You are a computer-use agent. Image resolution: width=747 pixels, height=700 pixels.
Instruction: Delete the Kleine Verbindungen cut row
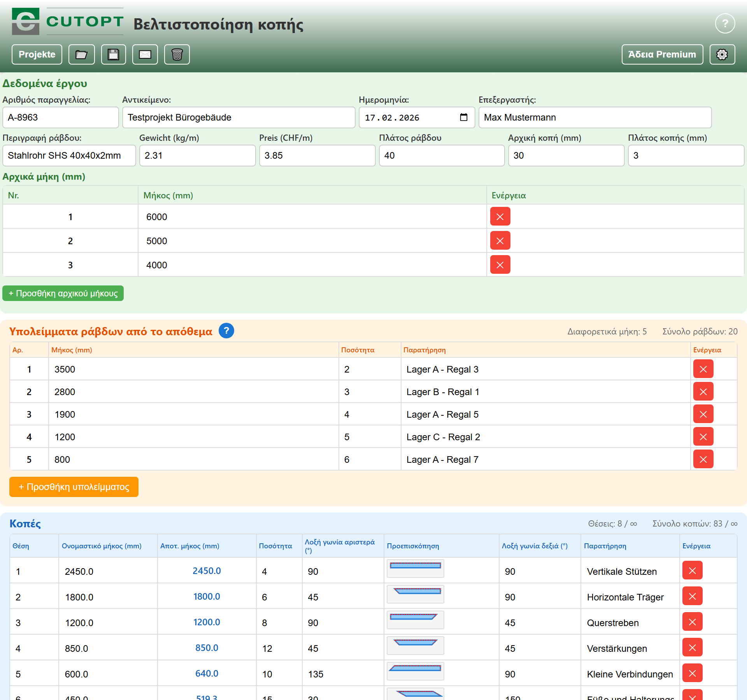[x=693, y=673]
